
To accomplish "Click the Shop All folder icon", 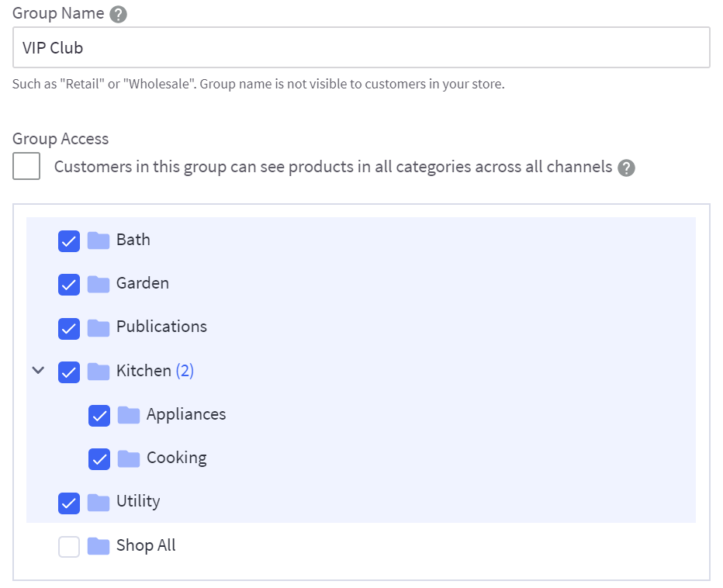I will click(99, 545).
